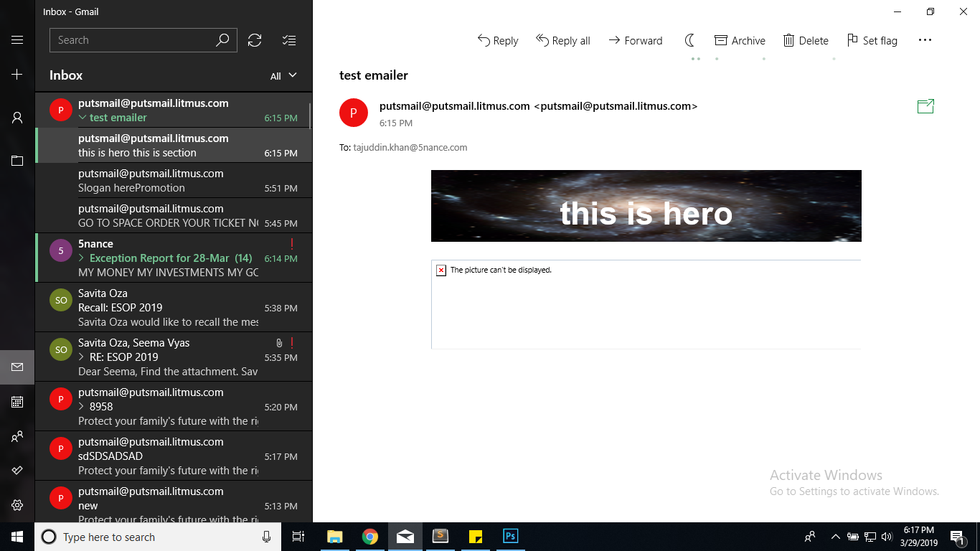This screenshot has height=551, width=980.
Task: Expand Exception Report for 28-Mar conversation
Action: pos(82,258)
